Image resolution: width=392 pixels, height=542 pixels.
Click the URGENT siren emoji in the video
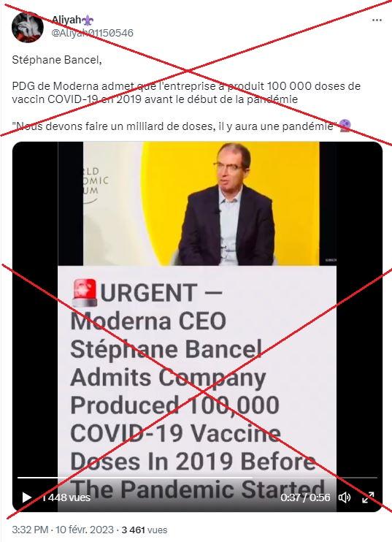[85, 292]
